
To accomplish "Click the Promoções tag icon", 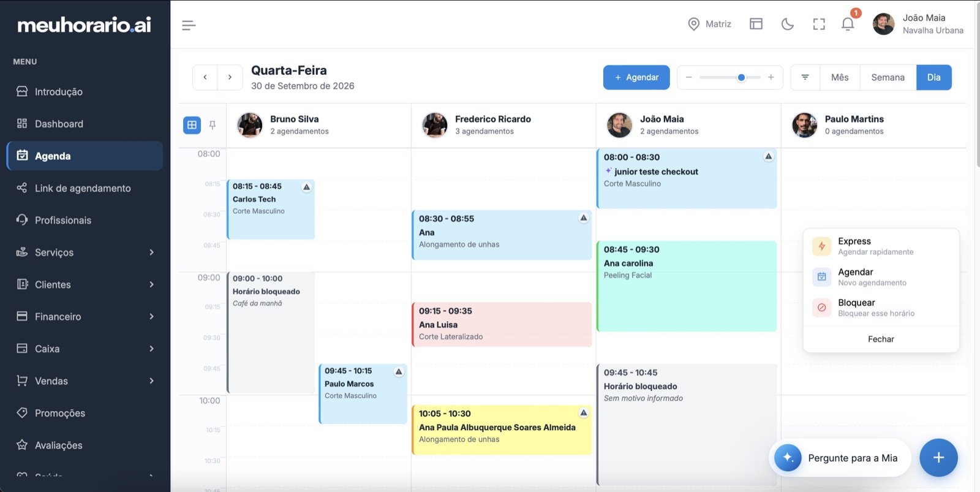I will [x=22, y=412].
